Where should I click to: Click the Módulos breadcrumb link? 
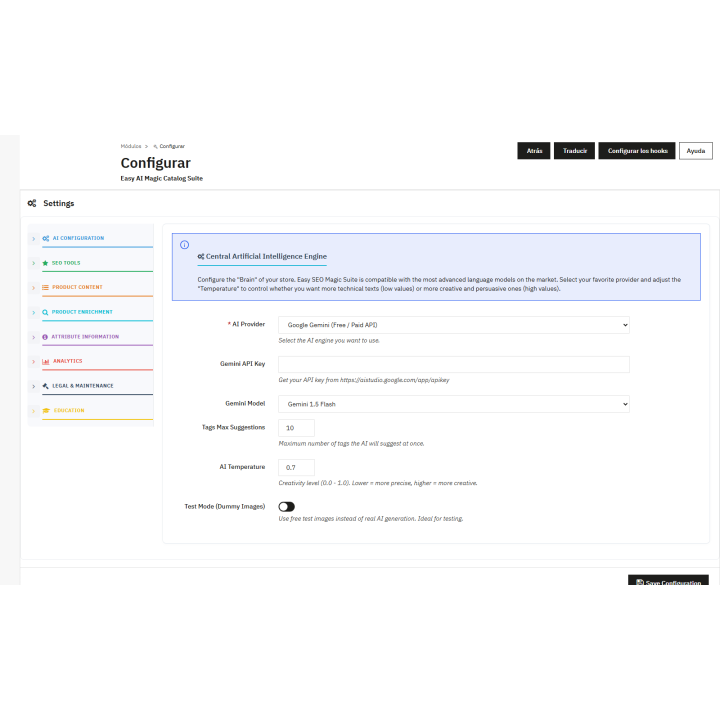(x=131, y=146)
